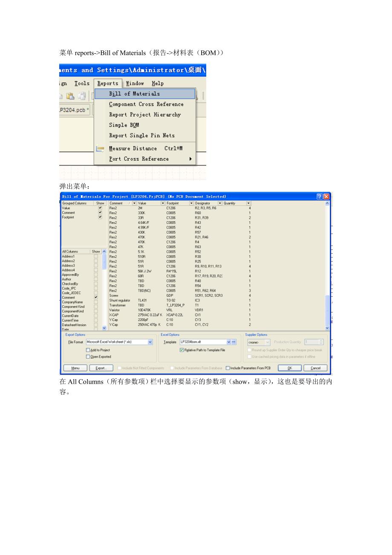The image size is (392, 555).
Task: Check Include Parameters From PCB option
Action: tap(228, 368)
